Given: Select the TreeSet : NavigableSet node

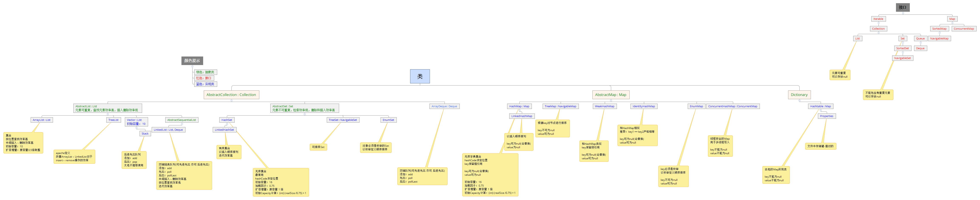Looking at the screenshot, I should [343, 120].
